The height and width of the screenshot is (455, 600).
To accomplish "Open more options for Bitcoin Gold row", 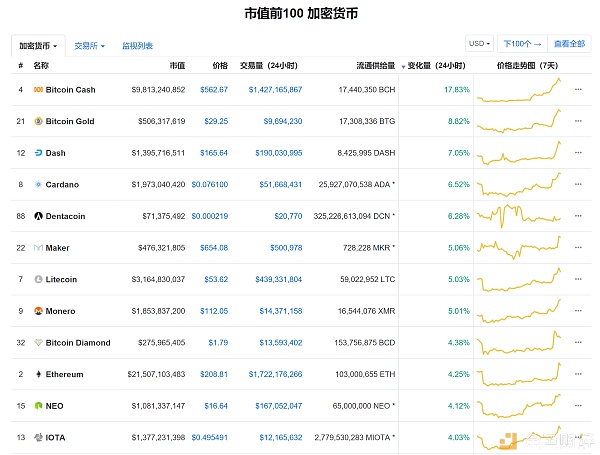I will (x=578, y=121).
